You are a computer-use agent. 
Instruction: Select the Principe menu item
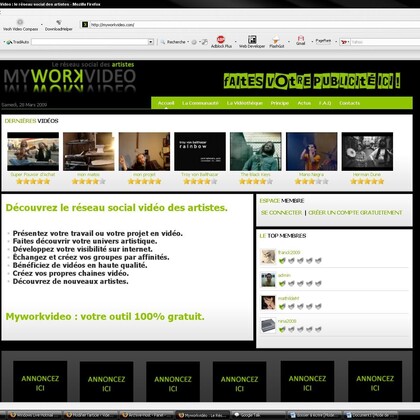point(280,103)
